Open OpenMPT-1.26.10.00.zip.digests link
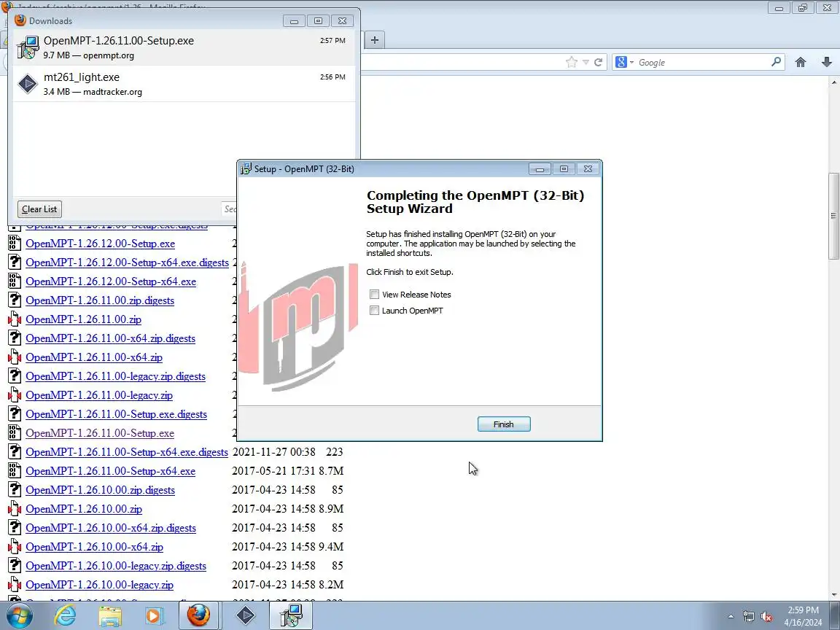This screenshot has width=840, height=630. (x=100, y=490)
